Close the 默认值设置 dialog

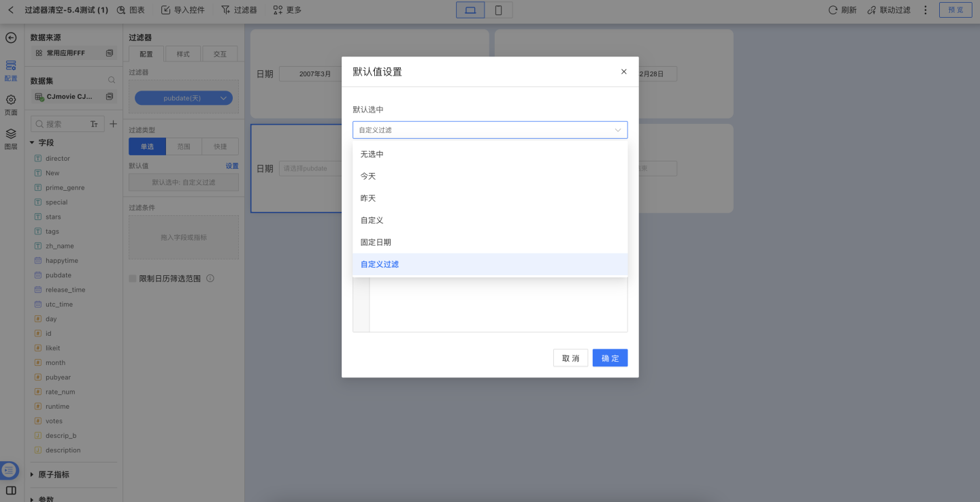coord(624,72)
